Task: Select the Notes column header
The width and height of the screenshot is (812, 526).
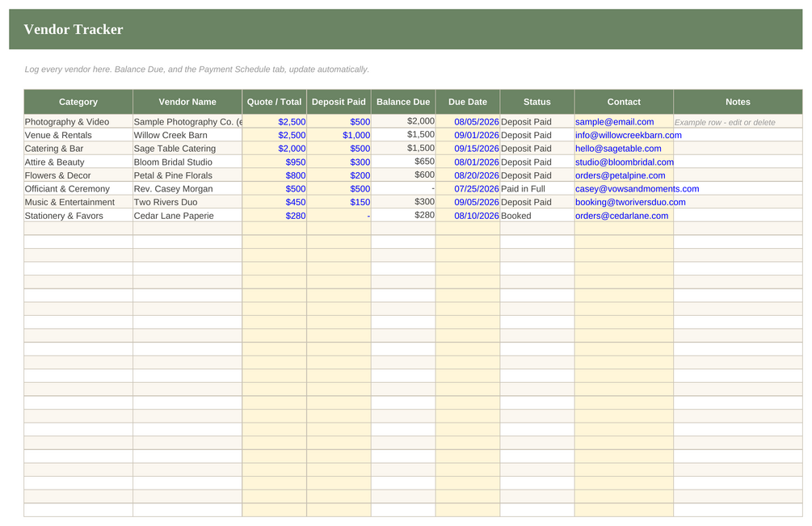Action: (738, 102)
